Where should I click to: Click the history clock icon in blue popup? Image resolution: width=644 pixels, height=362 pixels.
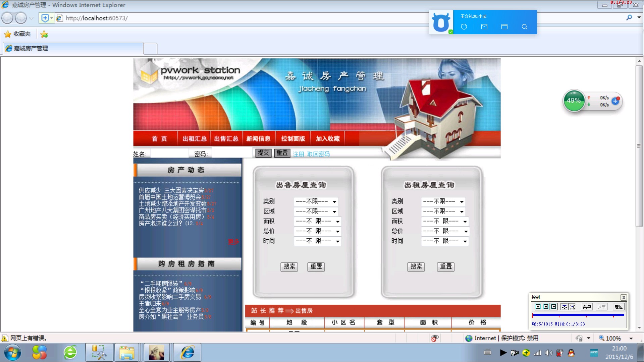tap(464, 27)
